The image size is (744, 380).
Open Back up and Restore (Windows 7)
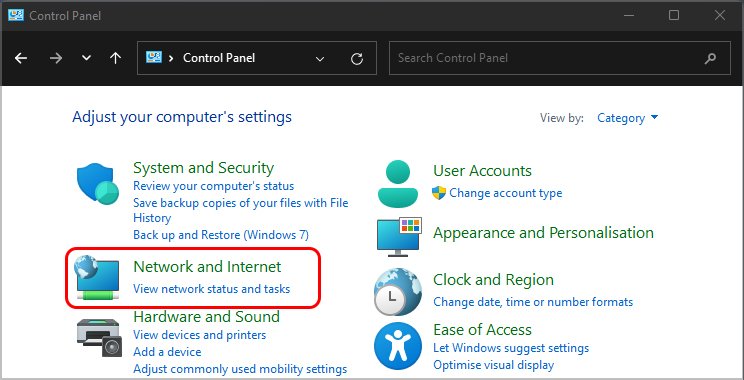pyautogui.click(x=221, y=234)
